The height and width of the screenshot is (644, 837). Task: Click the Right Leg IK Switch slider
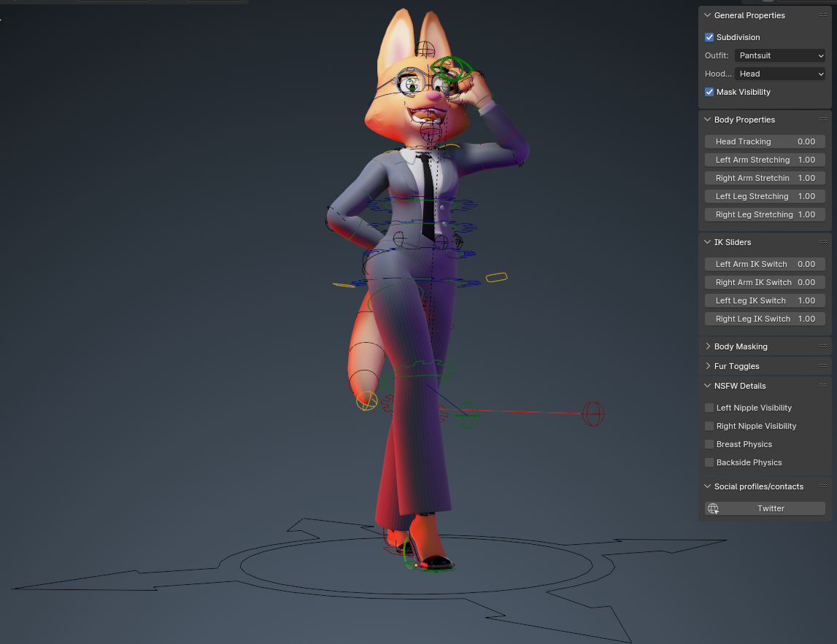(765, 319)
